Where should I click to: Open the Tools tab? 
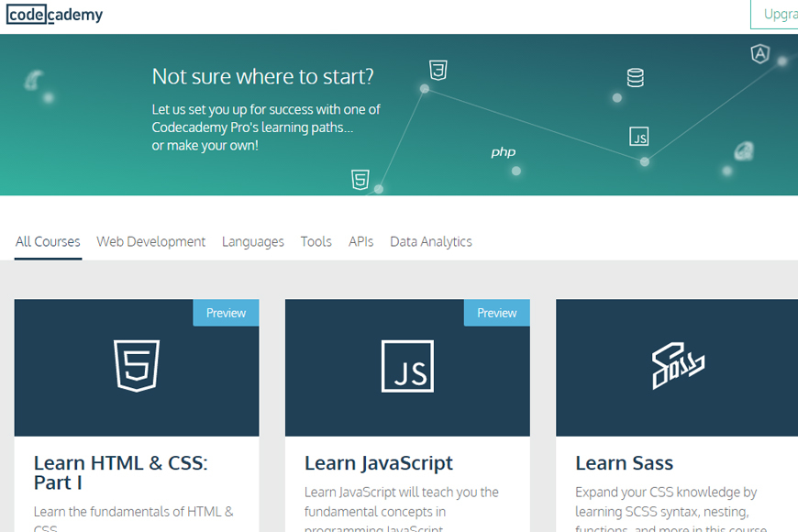pos(316,241)
